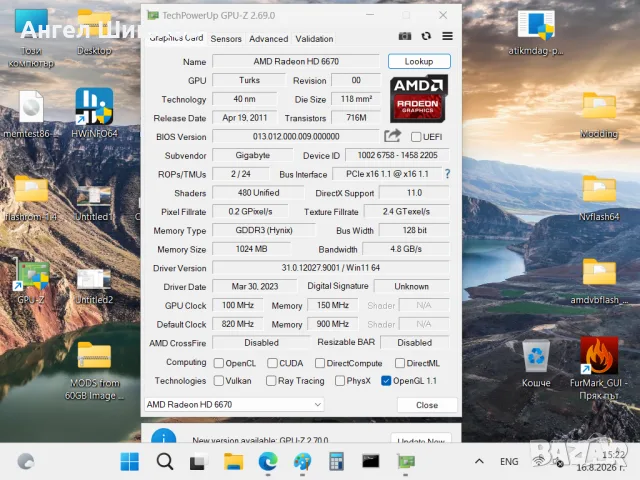
Task: Toggle the DirectCompute checkbox
Action: (320, 363)
